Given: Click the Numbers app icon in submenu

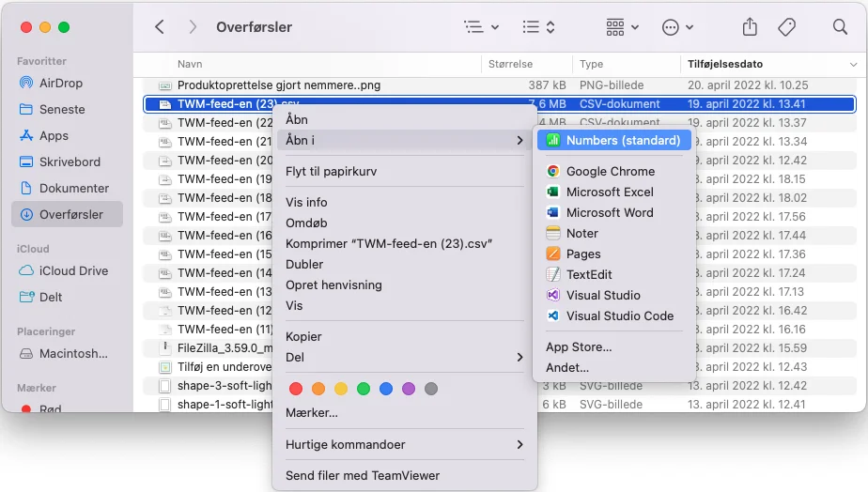Looking at the screenshot, I should 553,140.
